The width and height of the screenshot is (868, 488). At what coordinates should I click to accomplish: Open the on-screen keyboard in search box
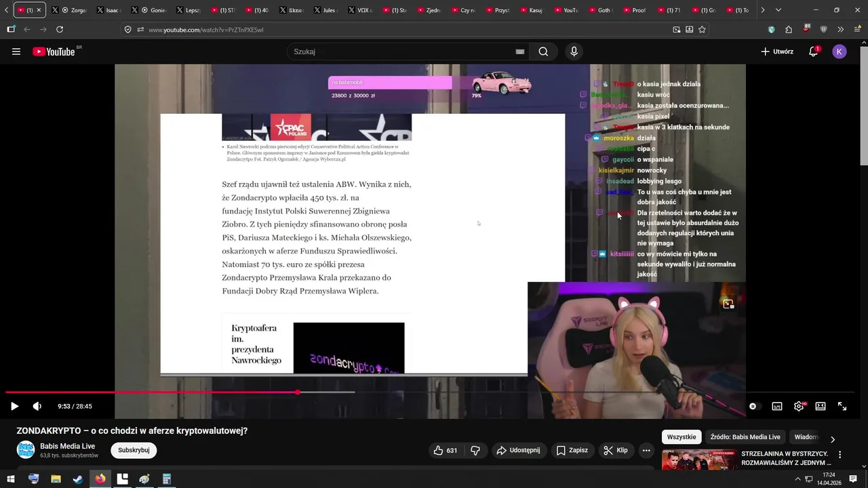click(520, 52)
